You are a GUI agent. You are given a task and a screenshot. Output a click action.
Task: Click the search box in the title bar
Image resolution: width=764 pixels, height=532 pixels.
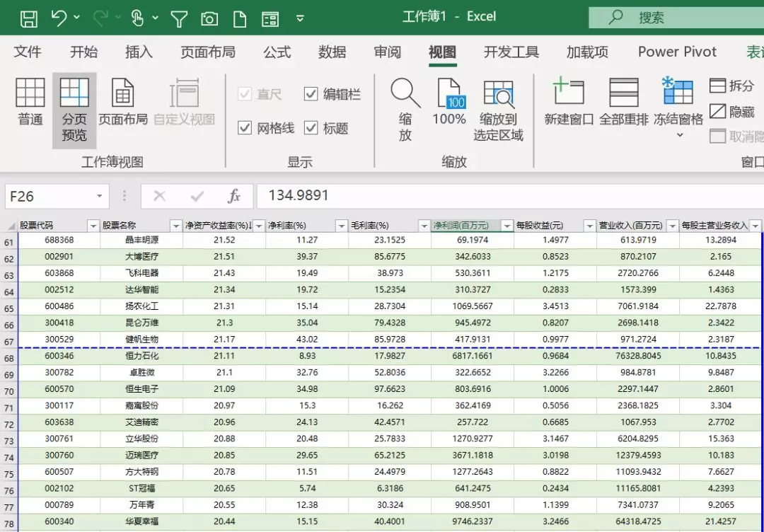pos(676,18)
